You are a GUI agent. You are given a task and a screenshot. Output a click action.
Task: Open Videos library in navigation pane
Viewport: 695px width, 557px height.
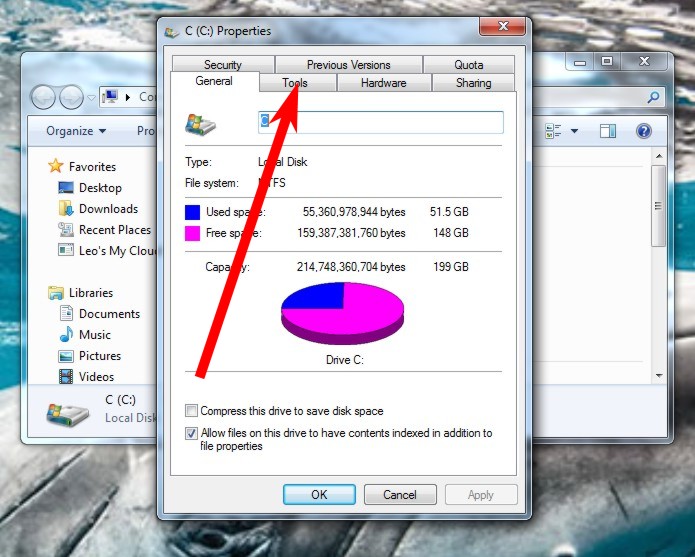click(x=96, y=377)
